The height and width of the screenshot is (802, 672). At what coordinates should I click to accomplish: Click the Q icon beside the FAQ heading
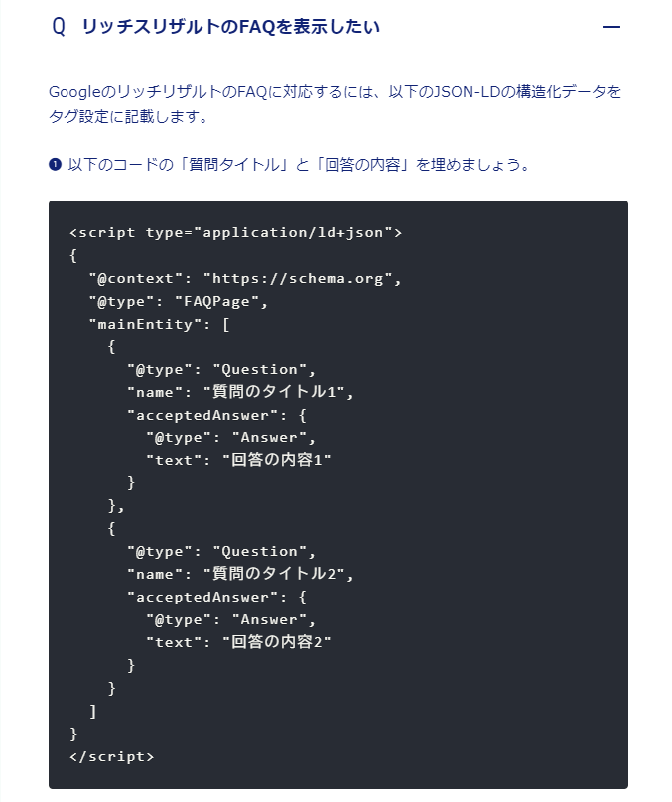(59, 26)
